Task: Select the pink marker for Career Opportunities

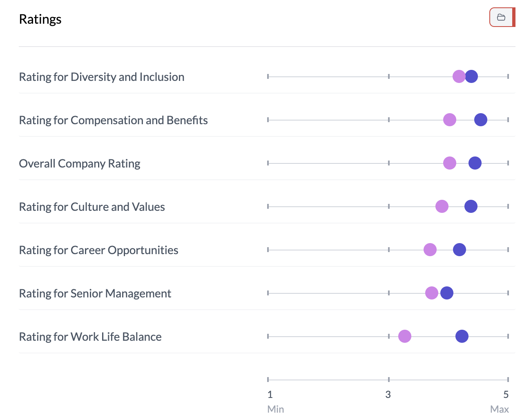Action: (x=429, y=249)
